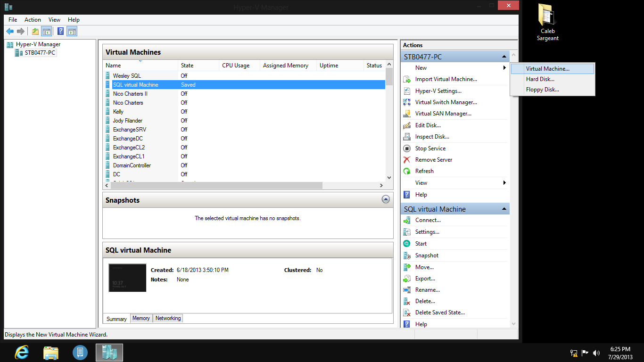The image size is (644, 362).
Task: Choose Hard Disk... from the New submenu
Action: pyautogui.click(x=553, y=79)
